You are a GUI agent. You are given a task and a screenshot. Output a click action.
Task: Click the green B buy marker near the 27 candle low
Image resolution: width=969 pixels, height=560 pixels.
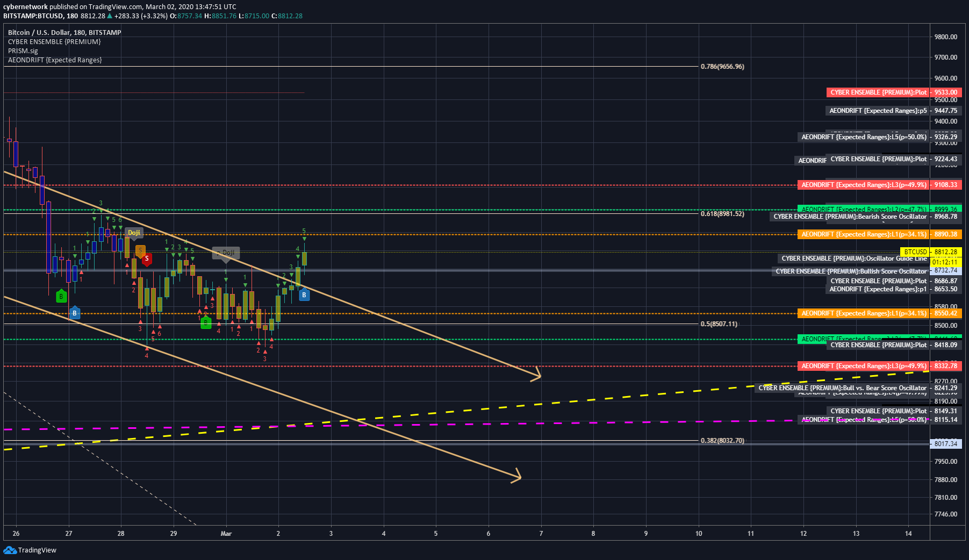tap(61, 296)
